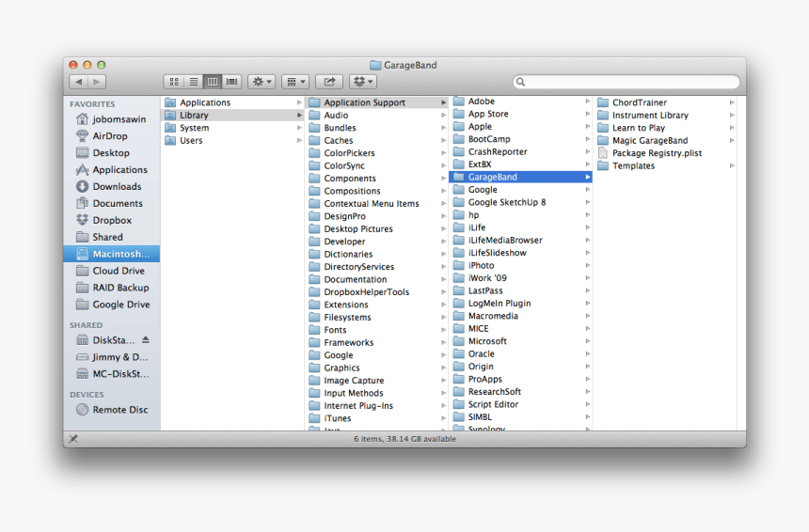Switch to Cover Flow view

pyautogui.click(x=232, y=82)
